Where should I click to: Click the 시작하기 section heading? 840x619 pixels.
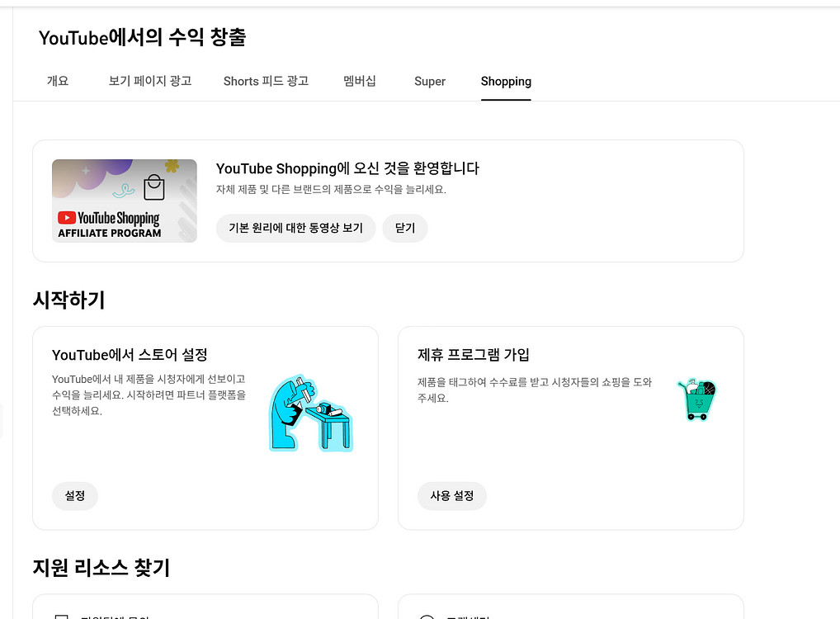point(68,300)
